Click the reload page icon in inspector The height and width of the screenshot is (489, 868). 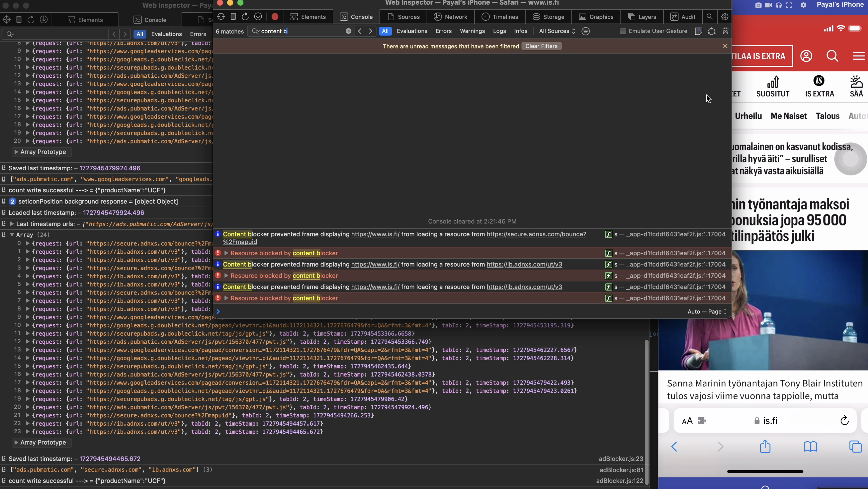(245, 16)
